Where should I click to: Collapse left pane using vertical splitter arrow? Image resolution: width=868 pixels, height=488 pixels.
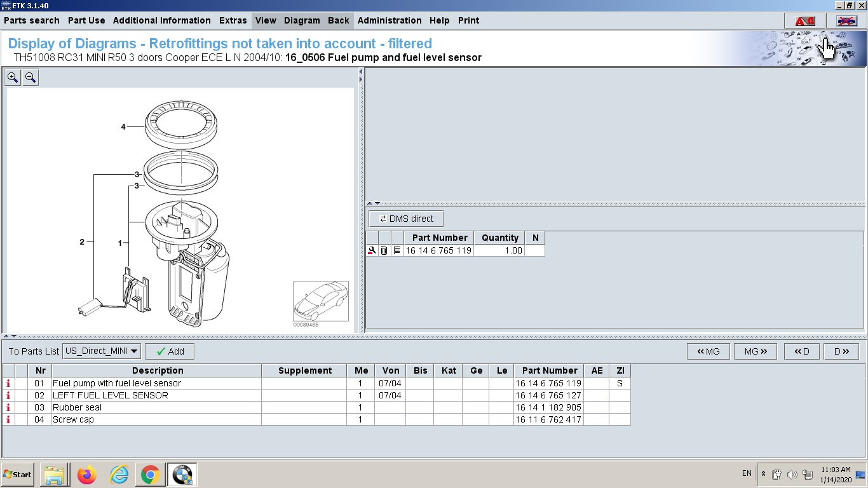(361, 72)
